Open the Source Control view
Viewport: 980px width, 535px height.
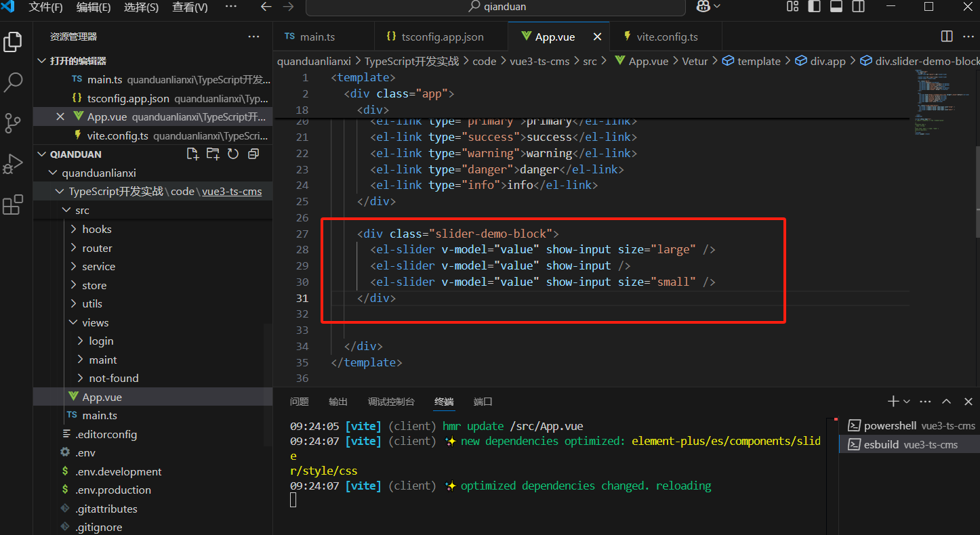[x=13, y=123]
